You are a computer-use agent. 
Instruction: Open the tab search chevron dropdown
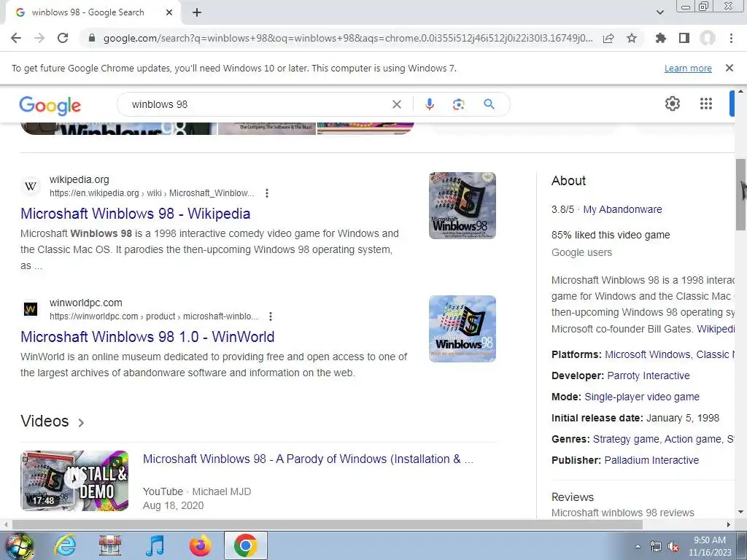[659, 12]
